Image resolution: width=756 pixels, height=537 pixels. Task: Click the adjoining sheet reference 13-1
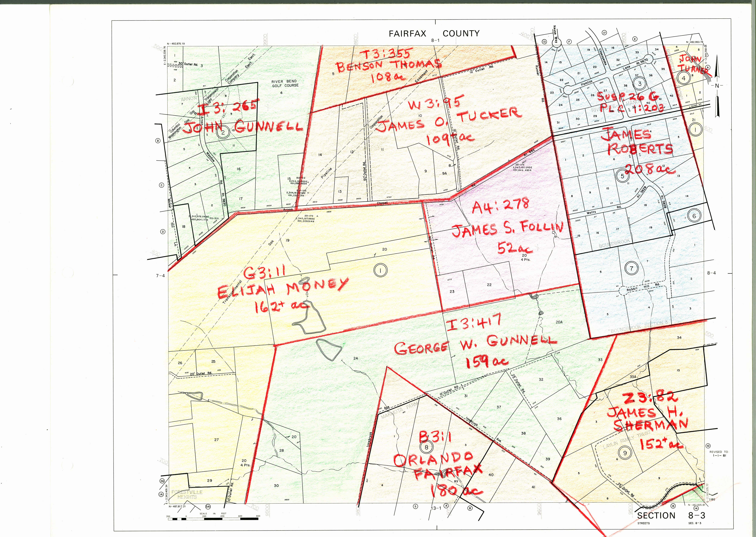(436, 508)
